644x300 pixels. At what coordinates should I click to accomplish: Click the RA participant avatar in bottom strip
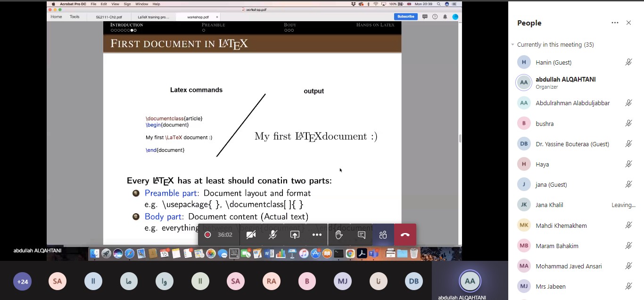[271, 282]
